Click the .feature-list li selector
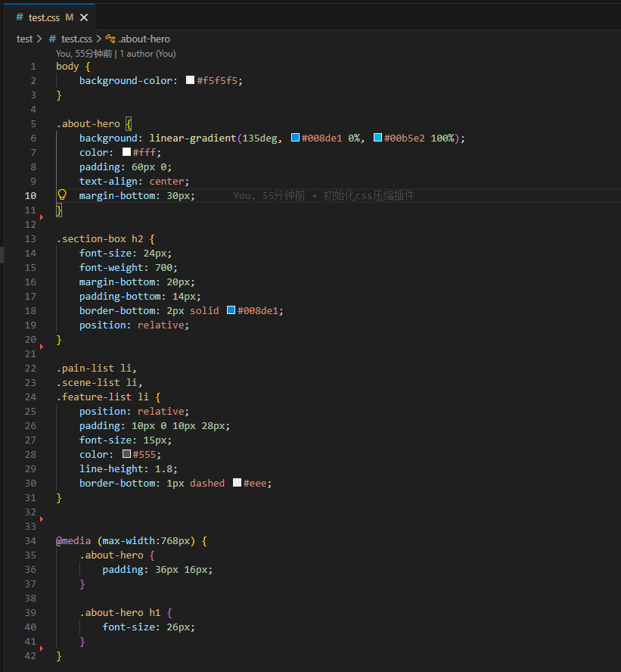Image resolution: width=621 pixels, height=672 pixels. pos(102,397)
